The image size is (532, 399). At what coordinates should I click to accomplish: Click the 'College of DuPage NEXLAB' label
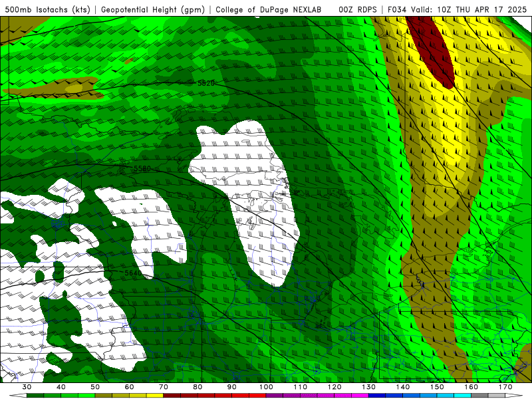pyautogui.click(x=268, y=9)
